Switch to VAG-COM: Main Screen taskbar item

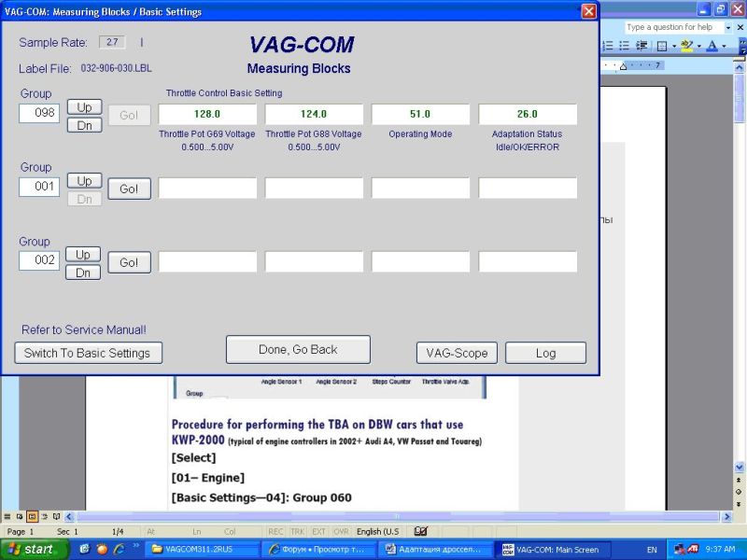pyautogui.click(x=551, y=550)
